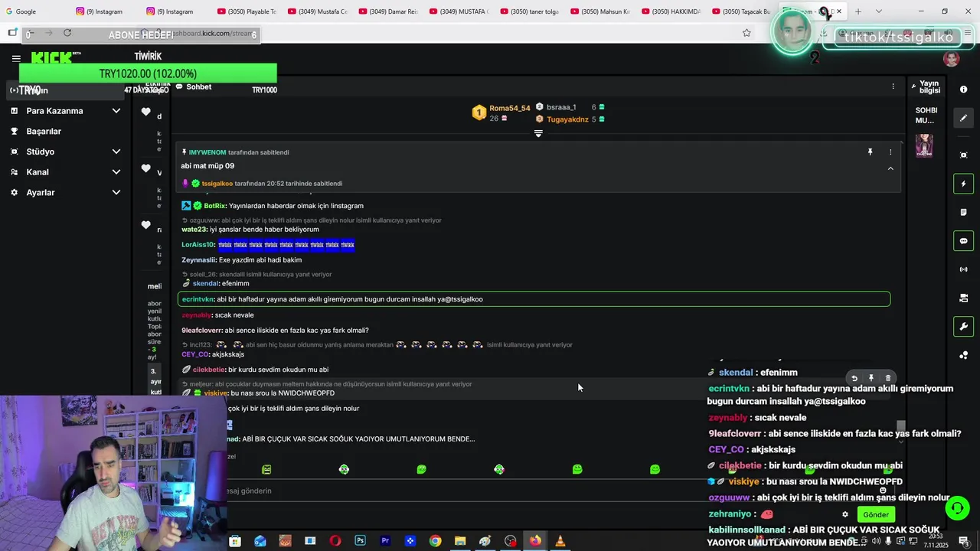
Task: Click the notes page icon in right sidebar
Action: 963,212
